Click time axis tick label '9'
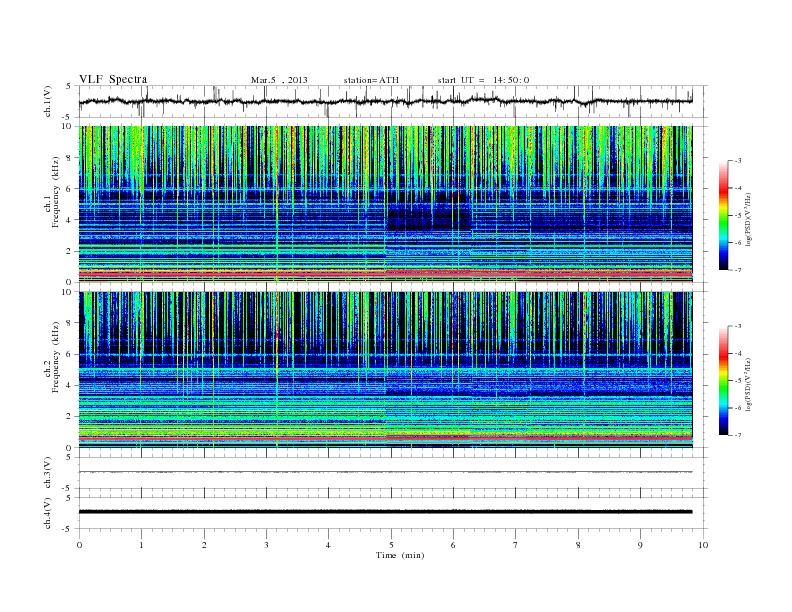The image size is (792, 612). [640, 545]
